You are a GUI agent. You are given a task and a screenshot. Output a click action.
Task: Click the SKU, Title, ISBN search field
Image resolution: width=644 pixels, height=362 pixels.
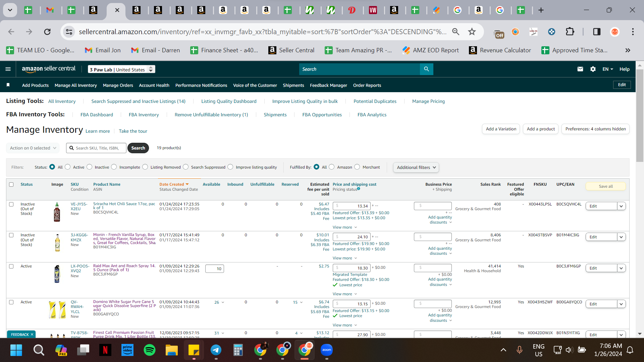coord(96,148)
